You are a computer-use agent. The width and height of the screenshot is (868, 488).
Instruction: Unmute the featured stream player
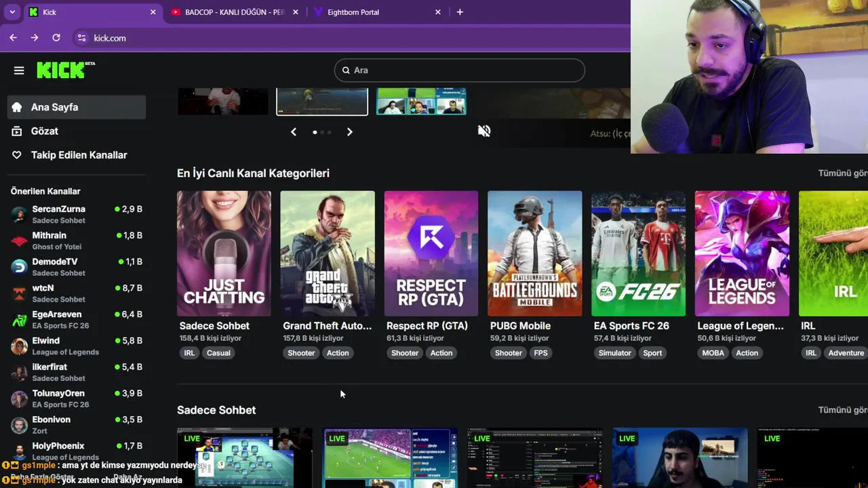(484, 131)
